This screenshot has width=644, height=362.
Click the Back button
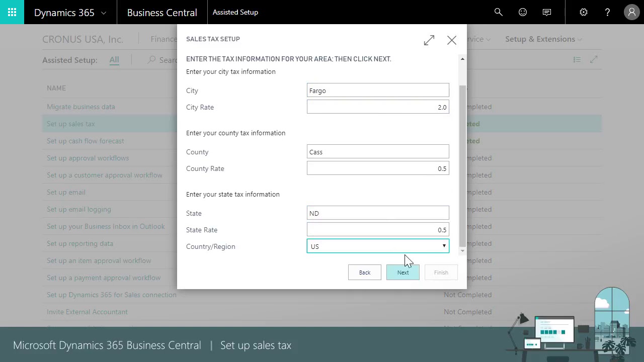(x=365, y=273)
